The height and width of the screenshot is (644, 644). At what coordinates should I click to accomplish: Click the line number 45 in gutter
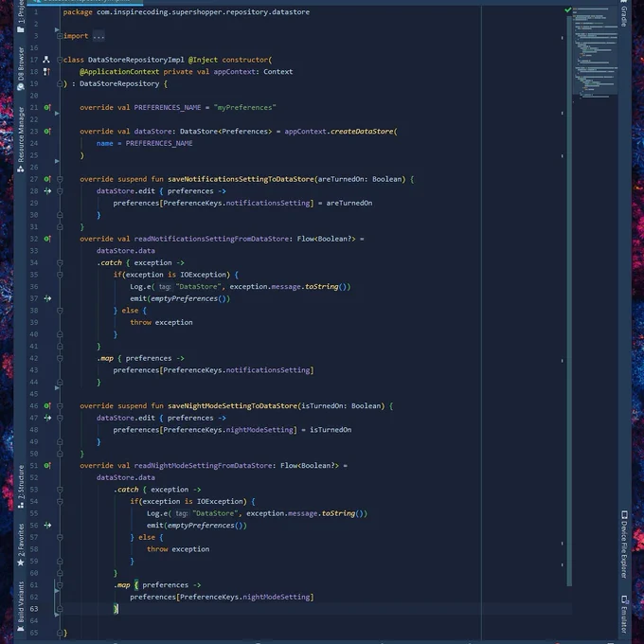[x=34, y=394]
